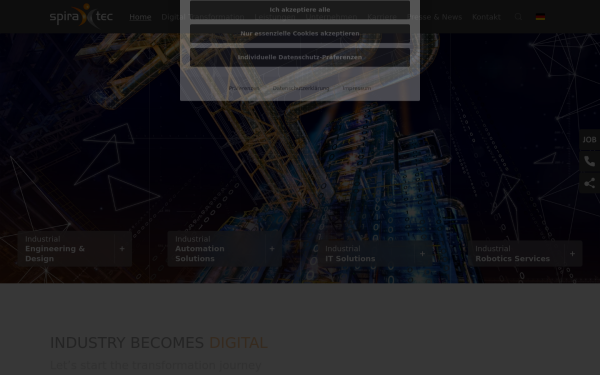Open Industrial Automation Solutions card
600x375 pixels.
coord(225,249)
